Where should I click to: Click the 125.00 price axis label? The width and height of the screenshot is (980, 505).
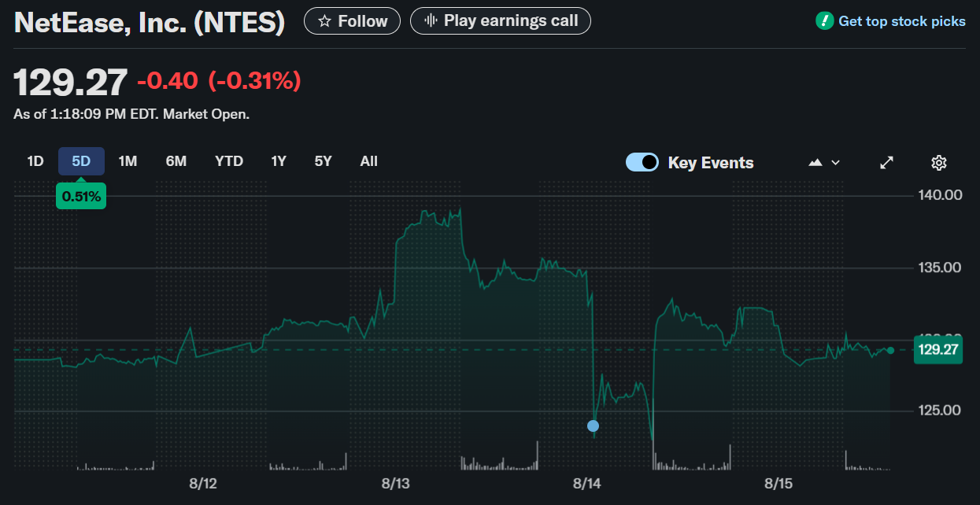tap(940, 411)
